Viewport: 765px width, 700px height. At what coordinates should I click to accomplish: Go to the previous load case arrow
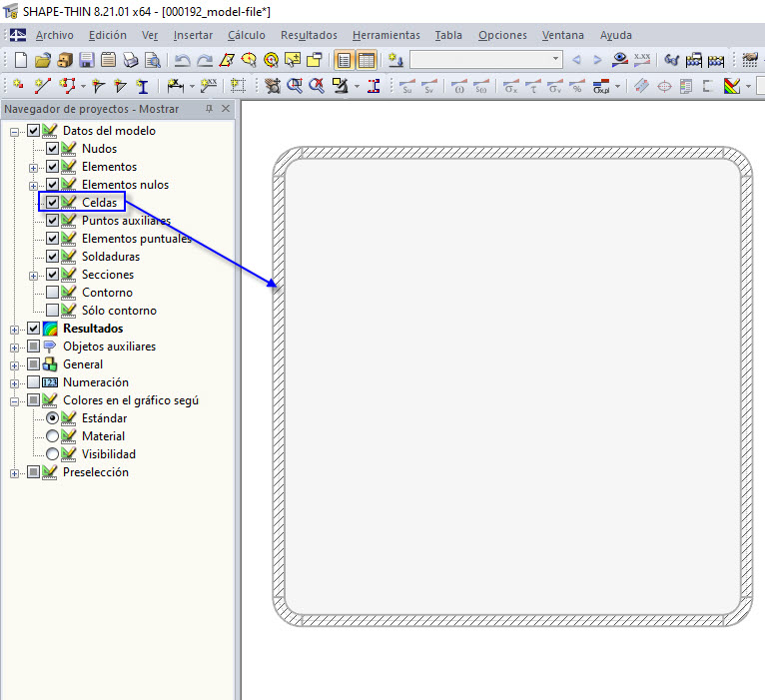(576, 60)
